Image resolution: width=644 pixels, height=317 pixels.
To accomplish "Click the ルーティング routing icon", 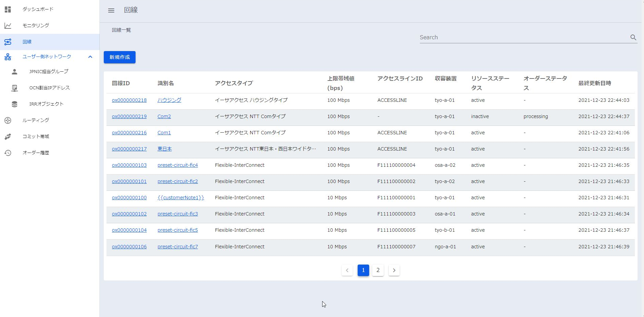I will tap(8, 120).
